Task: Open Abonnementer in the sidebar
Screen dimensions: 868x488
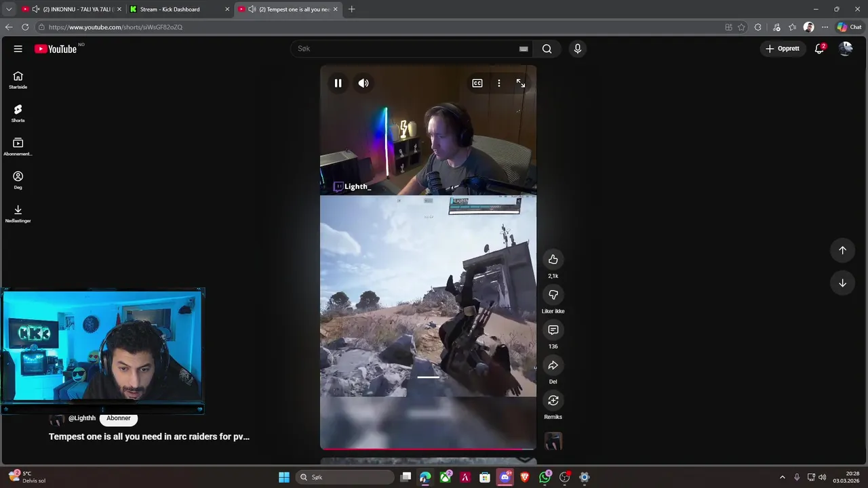Action: click(x=18, y=146)
